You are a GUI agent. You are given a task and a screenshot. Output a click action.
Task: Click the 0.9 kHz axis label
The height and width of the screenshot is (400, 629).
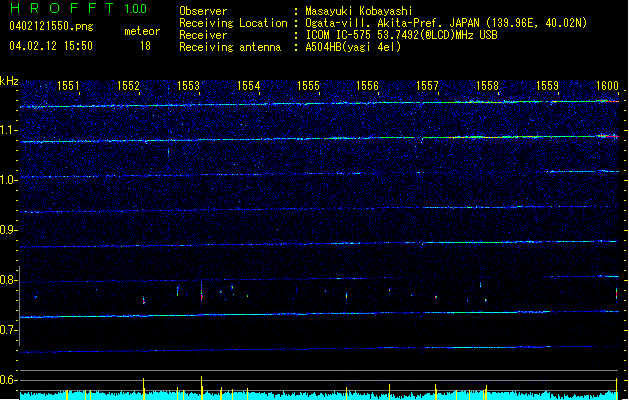(x=8, y=230)
